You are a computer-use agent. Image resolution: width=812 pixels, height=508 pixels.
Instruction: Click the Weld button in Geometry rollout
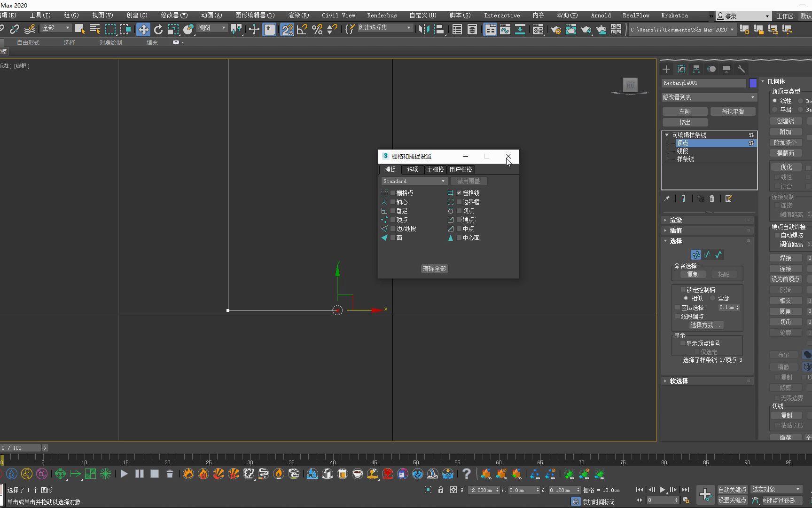(x=785, y=258)
